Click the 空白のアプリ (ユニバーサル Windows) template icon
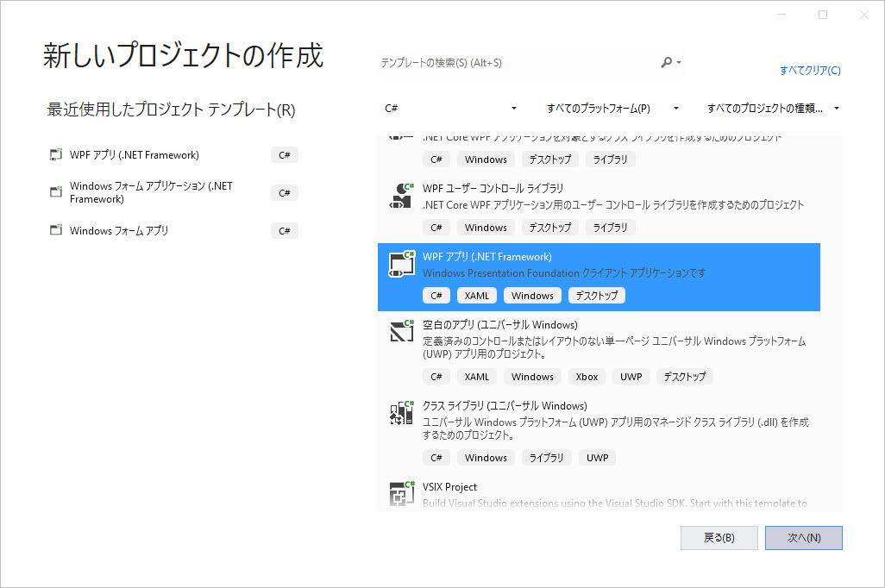Image resolution: width=885 pixels, height=588 pixels. [399, 333]
